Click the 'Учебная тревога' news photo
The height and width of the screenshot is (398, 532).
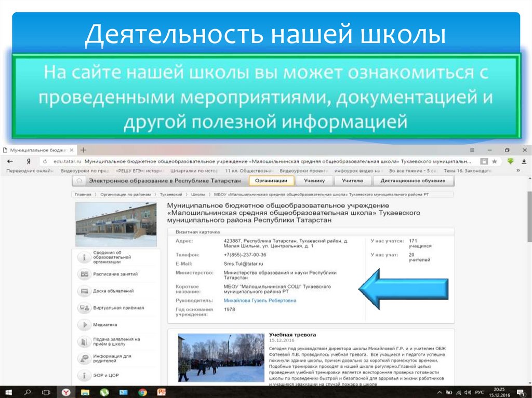pyautogui.click(x=221, y=358)
